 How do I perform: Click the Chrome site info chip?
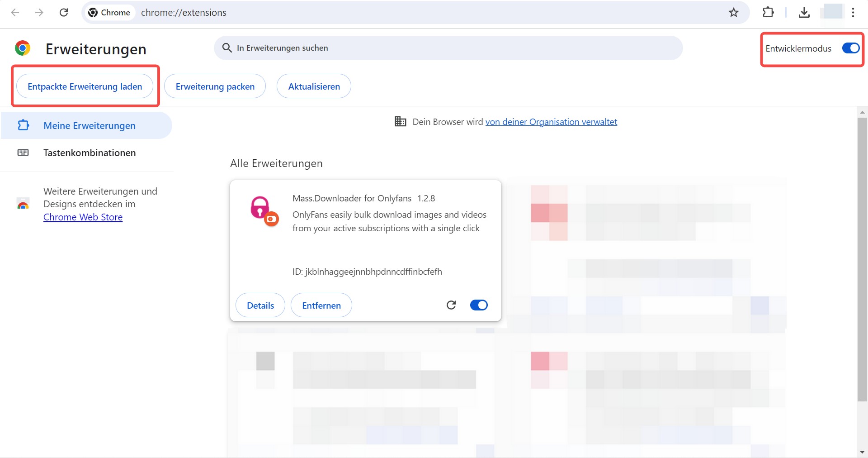click(109, 12)
